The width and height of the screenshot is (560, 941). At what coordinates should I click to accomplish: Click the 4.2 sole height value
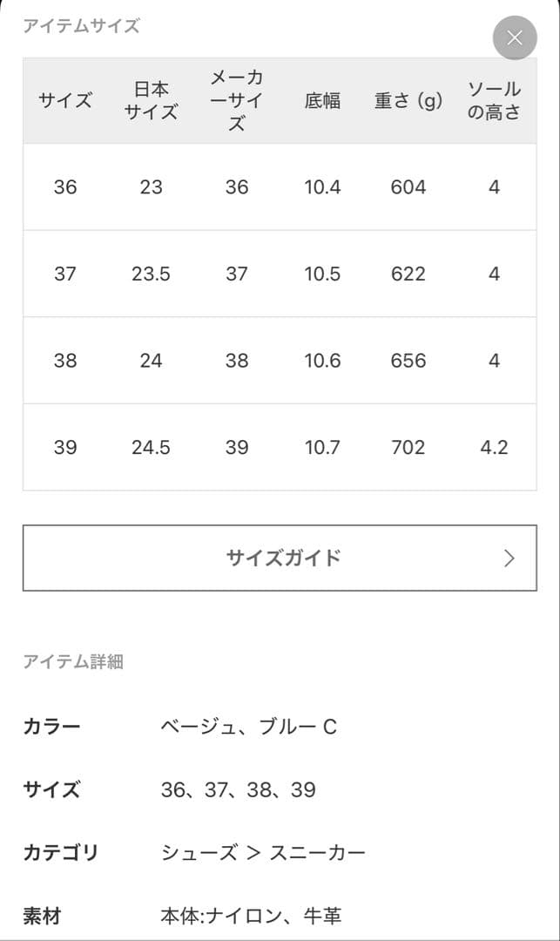coord(494,447)
